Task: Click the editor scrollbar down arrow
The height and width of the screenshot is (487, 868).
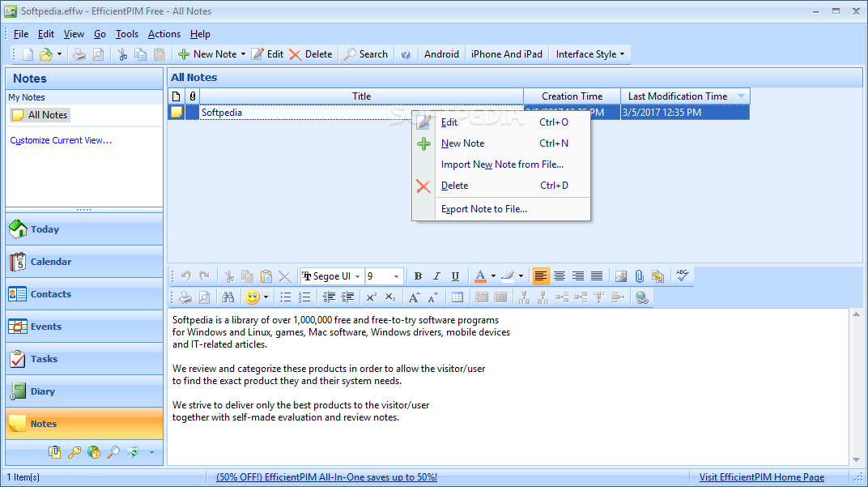Action: (857, 459)
